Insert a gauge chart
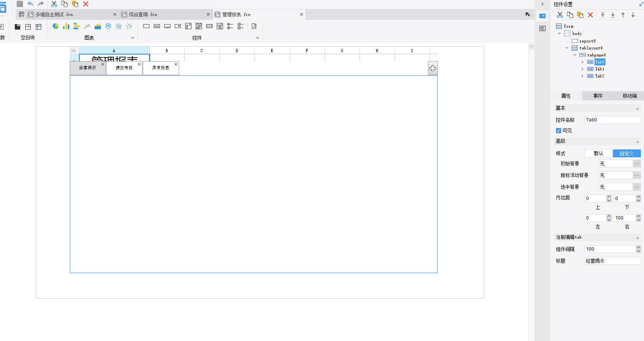The width and height of the screenshot is (644, 341). tap(108, 26)
